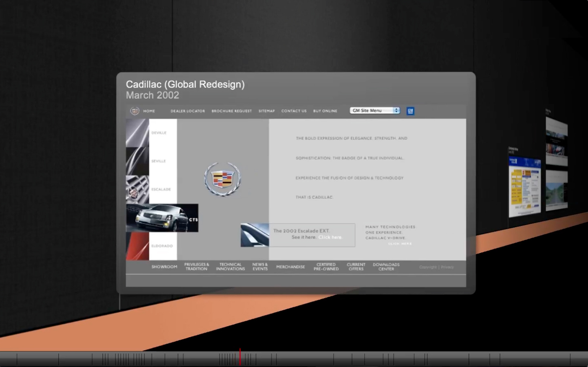Click the DeVille sidebar image thumbnail
Viewport: 588px width, 367px height.
click(137, 133)
